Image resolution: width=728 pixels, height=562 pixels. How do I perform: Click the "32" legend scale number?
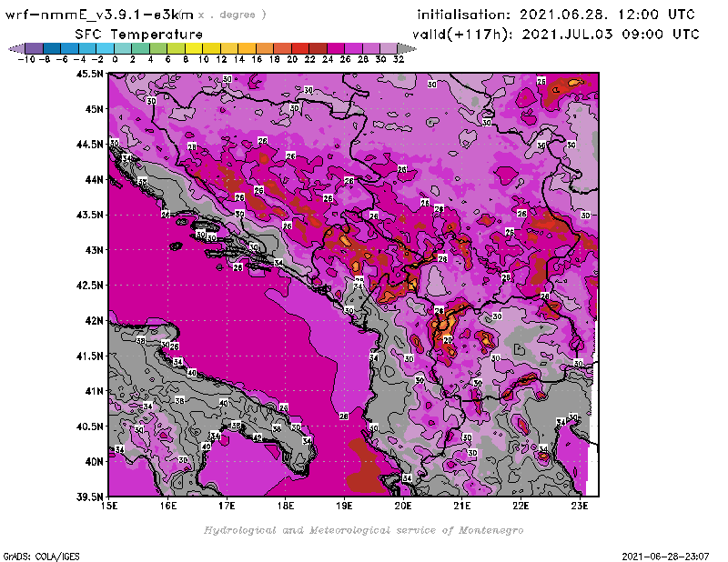pos(399,59)
